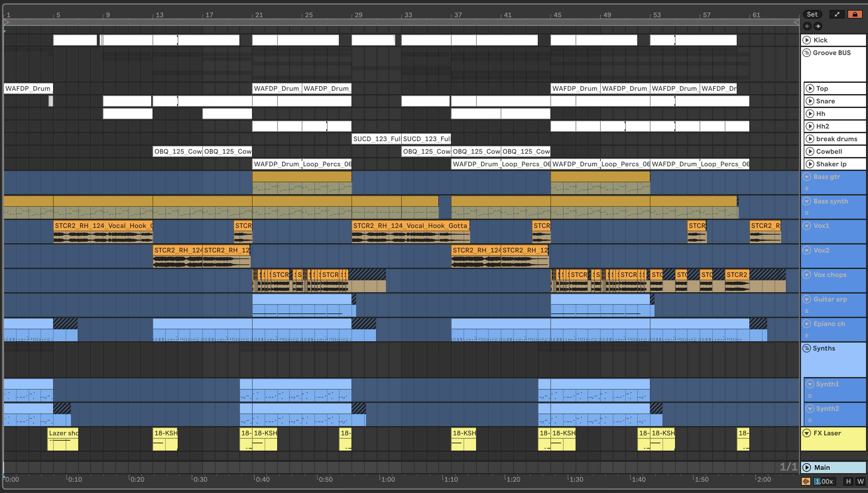
Task: Jump to next locator arrow
Action: tap(818, 26)
